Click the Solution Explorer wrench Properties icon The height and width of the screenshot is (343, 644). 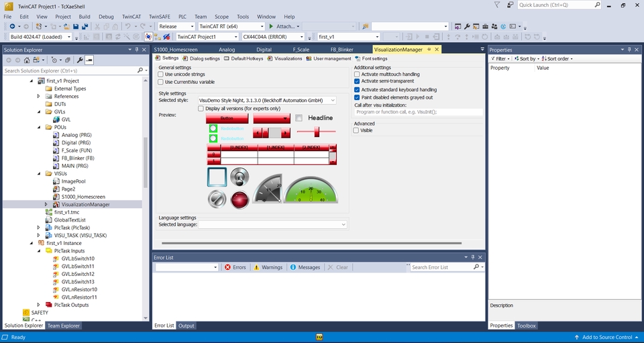tap(80, 60)
